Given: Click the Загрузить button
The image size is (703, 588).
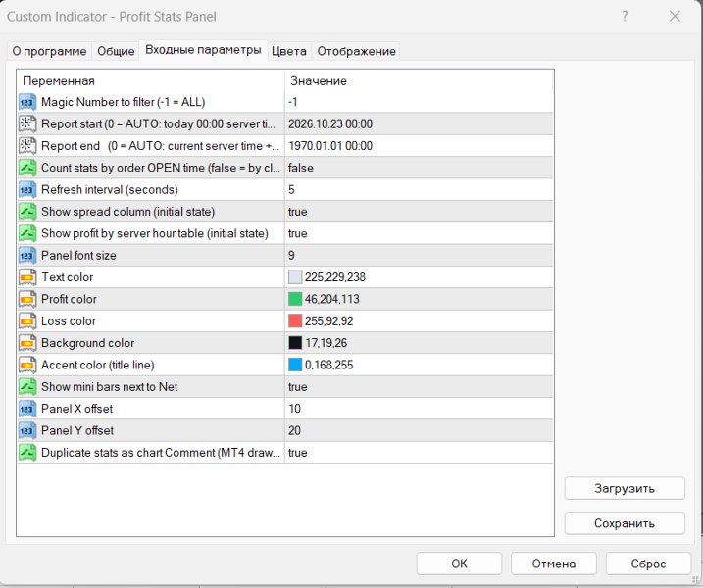Looking at the screenshot, I should click(625, 488).
